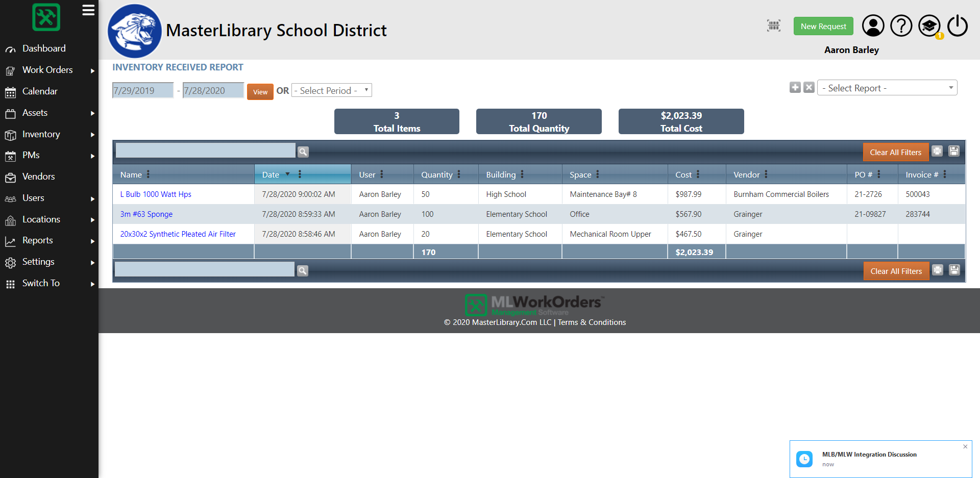Open the user profile icon
The image size is (980, 478).
pos(873,26)
